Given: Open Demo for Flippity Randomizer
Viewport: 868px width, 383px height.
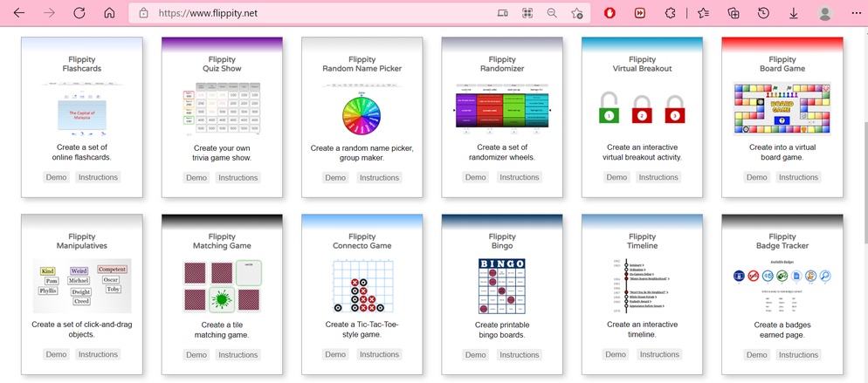Looking at the screenshot, I should (x=476, y=177).
